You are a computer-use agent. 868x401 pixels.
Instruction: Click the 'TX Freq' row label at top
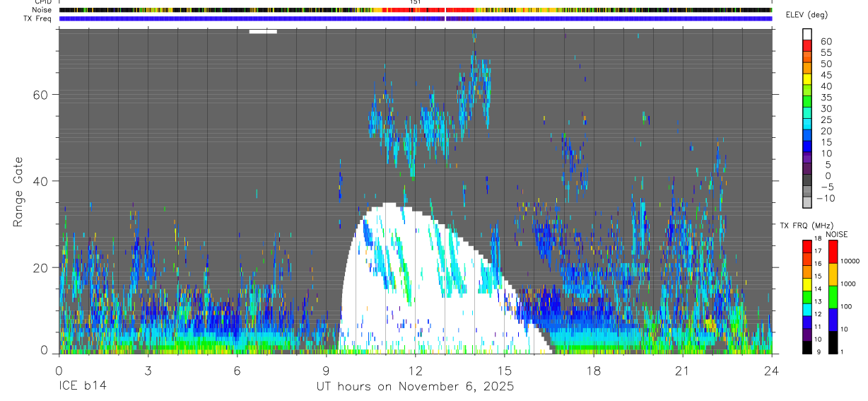coord(38,18)
